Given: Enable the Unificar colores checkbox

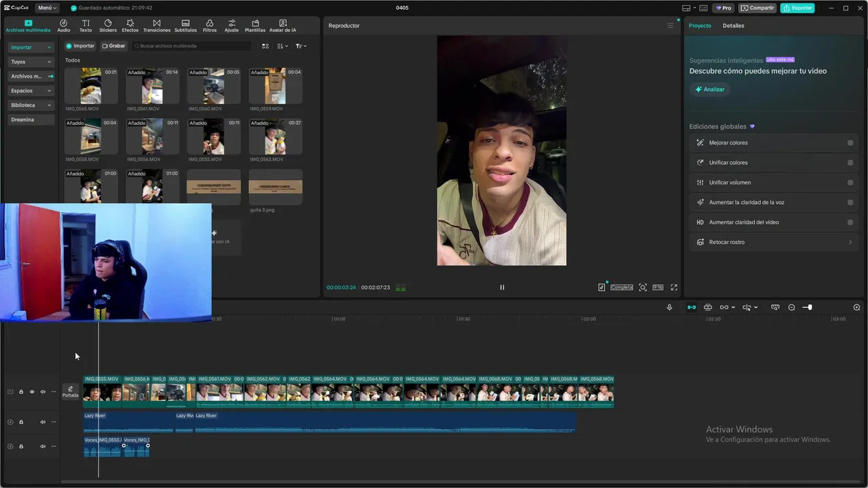Looking at the screenshot, I should (x=850, y=163).
